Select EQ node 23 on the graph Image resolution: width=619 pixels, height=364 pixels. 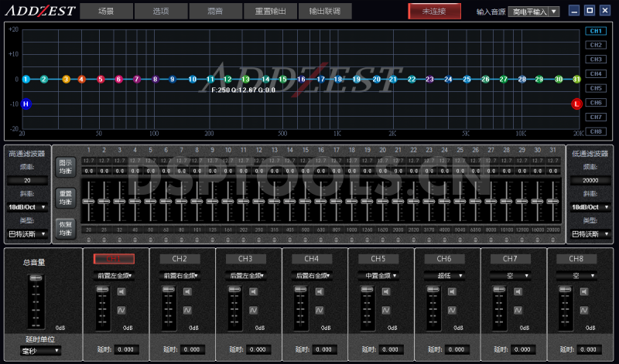430,79
